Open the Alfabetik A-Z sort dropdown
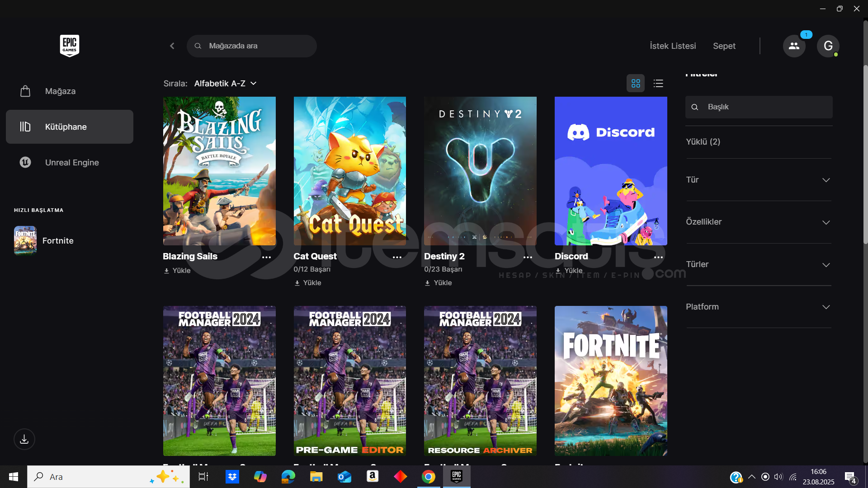 point(225,84)
